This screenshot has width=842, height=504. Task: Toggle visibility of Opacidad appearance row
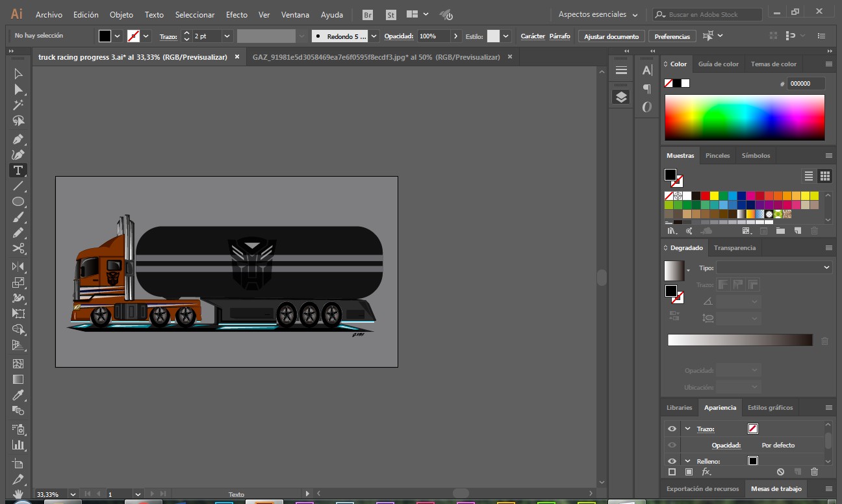672,445
